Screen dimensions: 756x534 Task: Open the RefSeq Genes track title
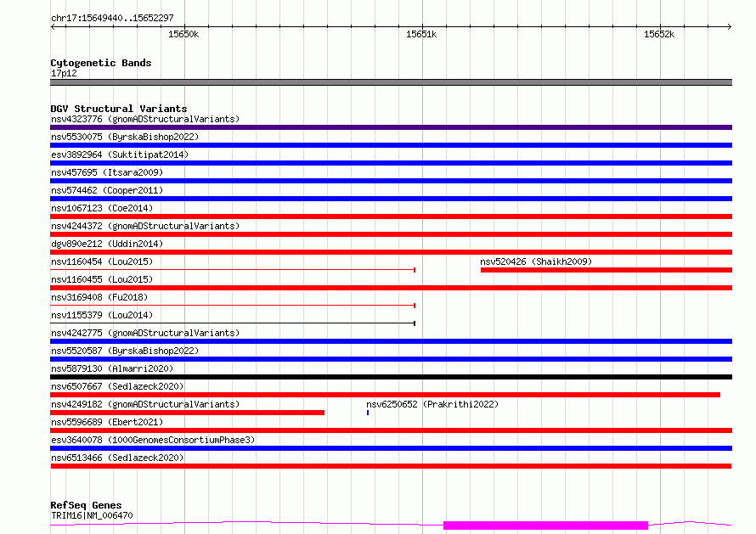click(86, 505)
